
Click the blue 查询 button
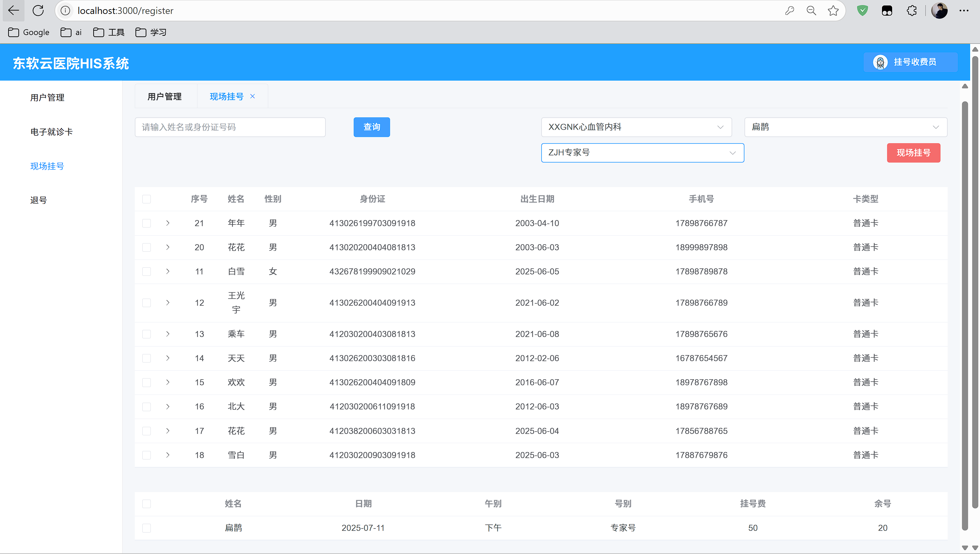pyautogui.click(x=371, y=127)
